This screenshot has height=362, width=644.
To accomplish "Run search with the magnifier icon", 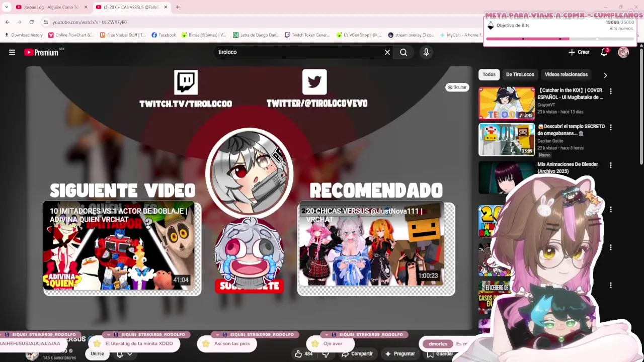I will [404, 52].
